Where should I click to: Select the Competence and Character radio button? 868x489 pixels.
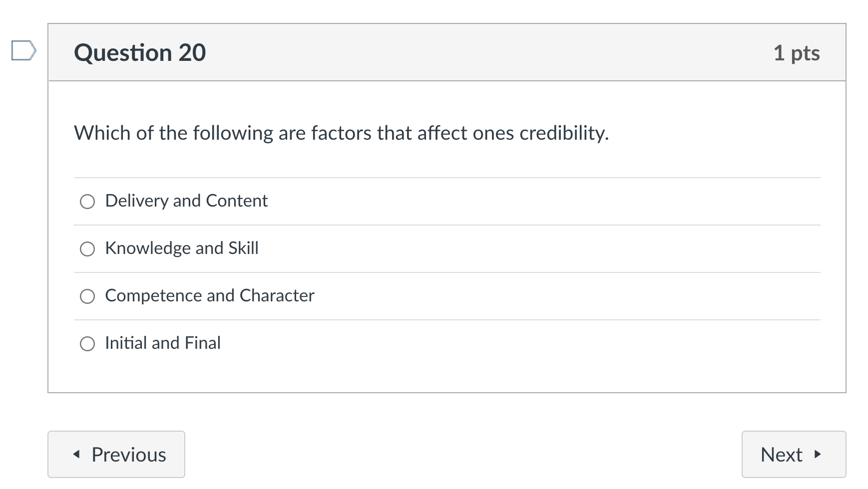click(x=87, y=296)
